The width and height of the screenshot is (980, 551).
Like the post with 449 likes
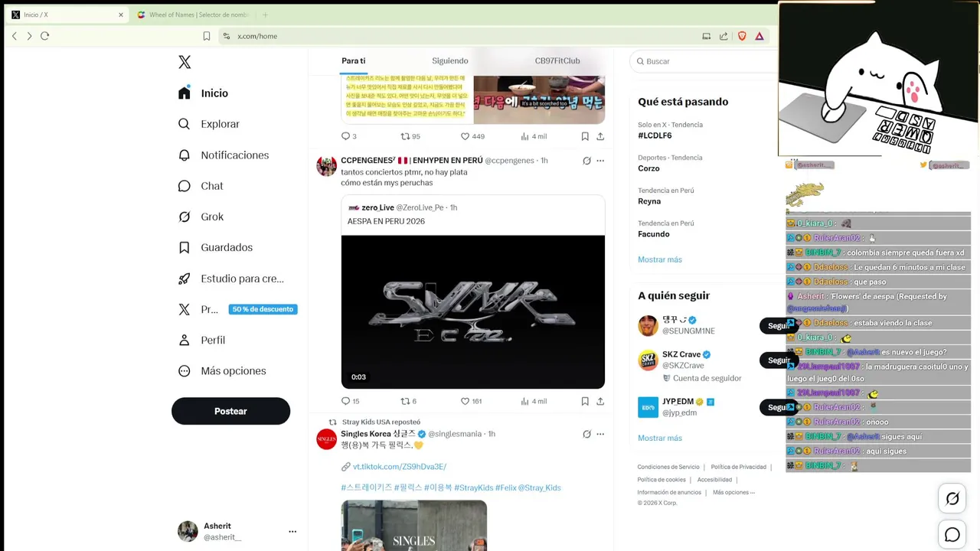[x=472, y=136]
